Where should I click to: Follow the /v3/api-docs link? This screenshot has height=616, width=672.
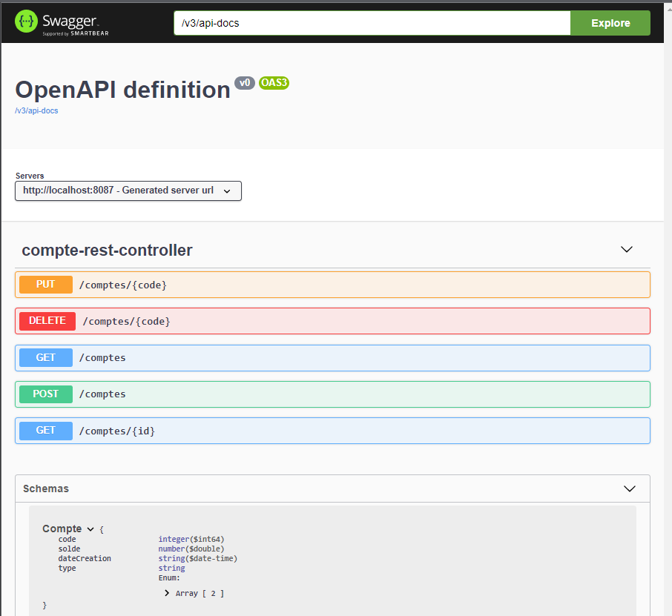pos(35,110)
